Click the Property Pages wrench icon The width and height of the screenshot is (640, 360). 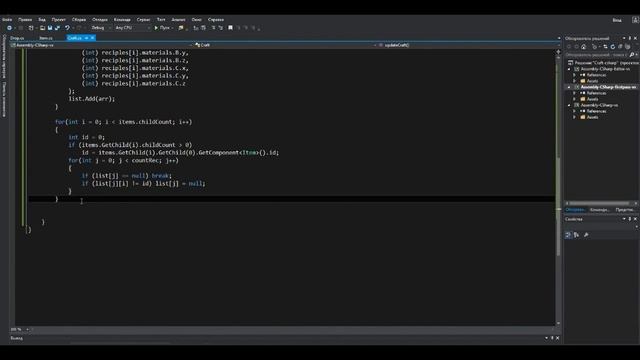pyautogui.click(x=586, y=235)
